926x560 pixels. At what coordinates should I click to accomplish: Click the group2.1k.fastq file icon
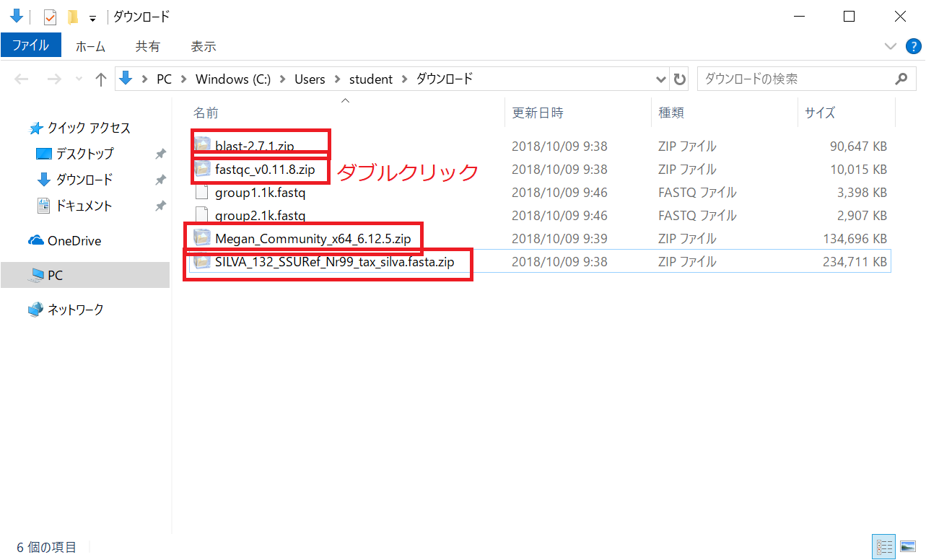click(x=201, y=216)
